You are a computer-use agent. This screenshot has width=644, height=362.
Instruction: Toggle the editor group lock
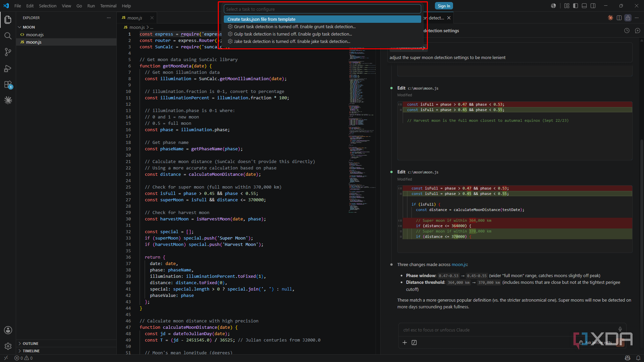(x=628, y=18)
